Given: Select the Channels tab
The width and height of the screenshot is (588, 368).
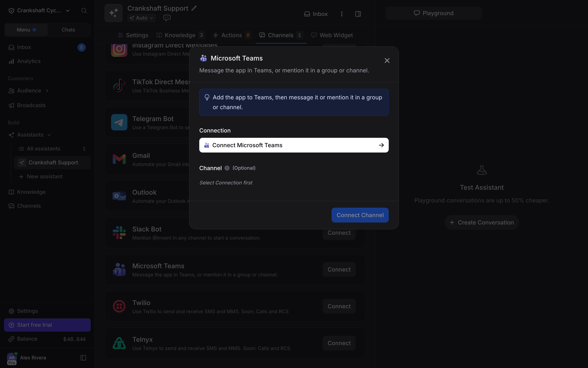Looking at the screenshot, I should 281,35.
